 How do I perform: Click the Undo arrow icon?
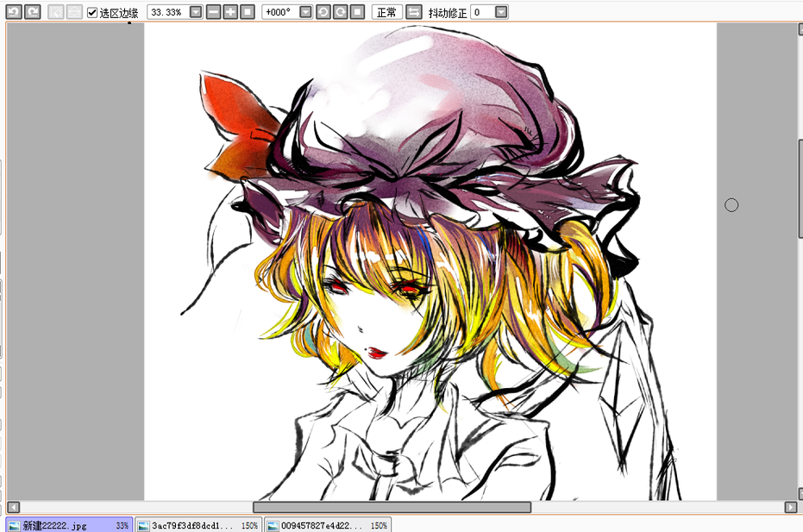point(13,12)
